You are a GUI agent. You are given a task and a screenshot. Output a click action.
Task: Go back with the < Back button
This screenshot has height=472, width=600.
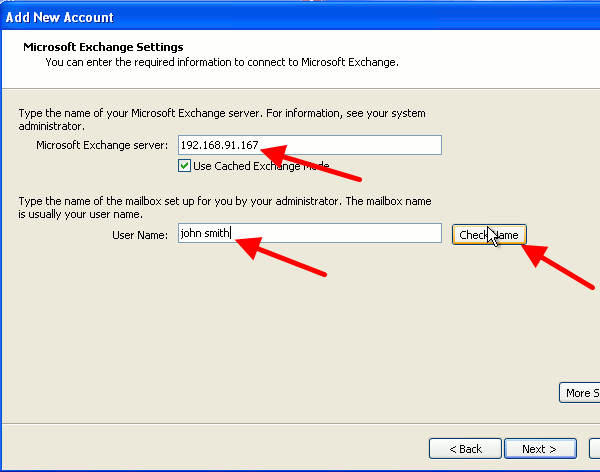tap(464, 448)
